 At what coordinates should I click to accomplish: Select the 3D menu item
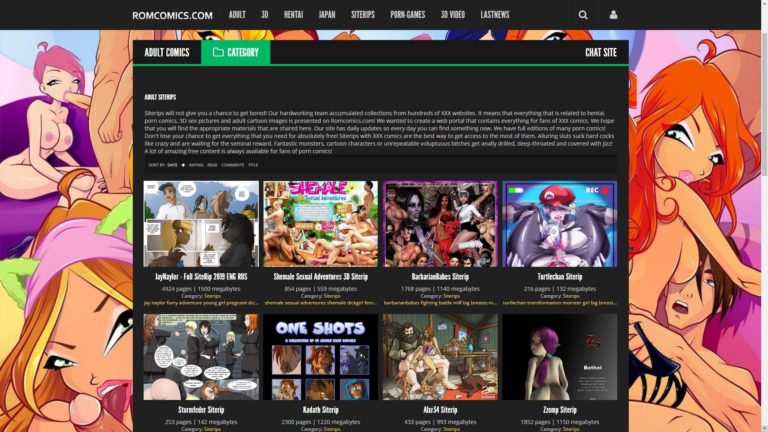265,15
